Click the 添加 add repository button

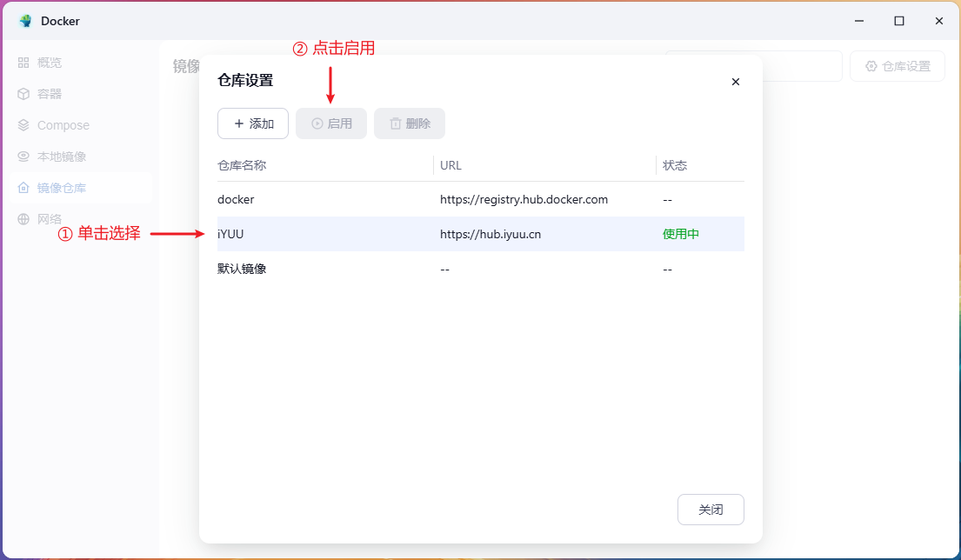pyautogui.click(x=253, y=123)
